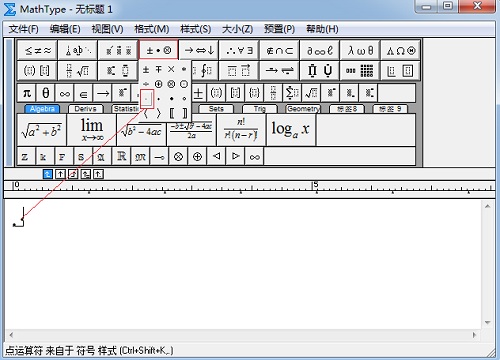Insert right arrow from the small bar
The width and height of the screenshot is (500, 360).
click(103, 93)
